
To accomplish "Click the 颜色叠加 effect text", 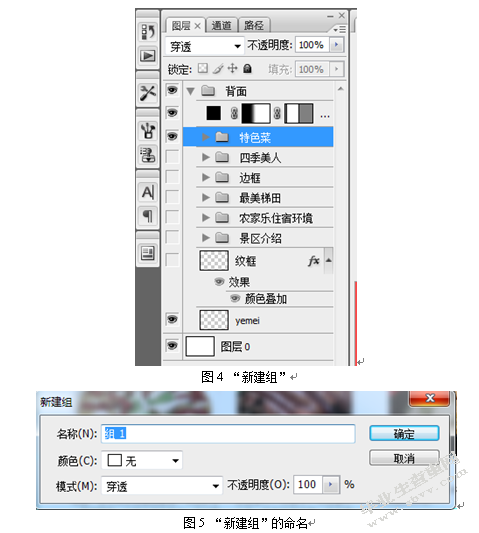I will [266, 299].
